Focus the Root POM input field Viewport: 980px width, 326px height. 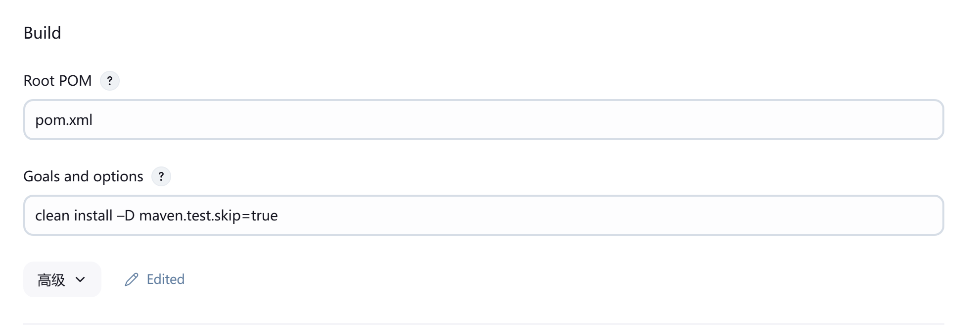coord(483,120)
